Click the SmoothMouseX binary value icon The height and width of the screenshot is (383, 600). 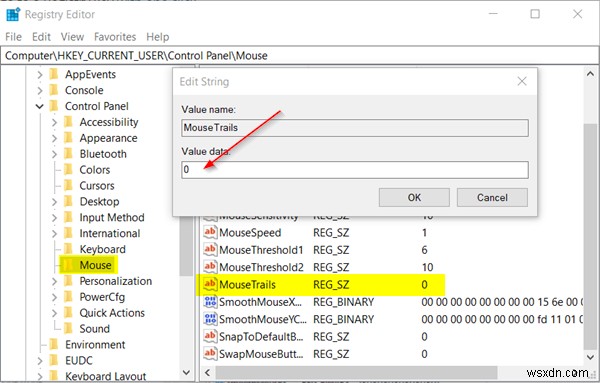pos(210,302)
